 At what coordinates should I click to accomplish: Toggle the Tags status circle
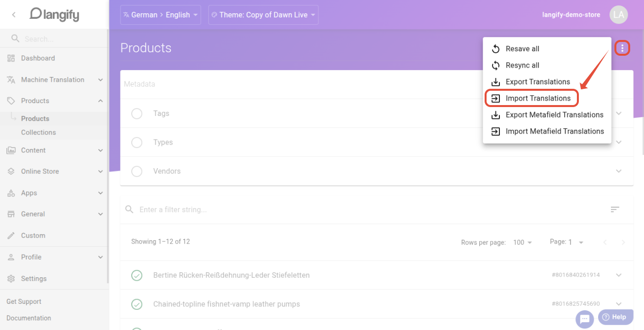(x=137, y=113)
